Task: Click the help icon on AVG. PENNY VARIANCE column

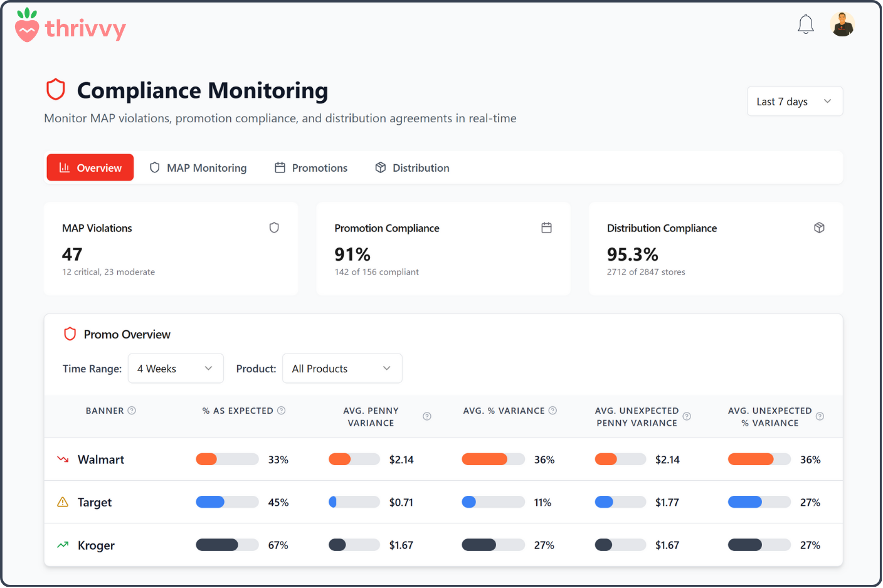Action: (x=426, y=416)
